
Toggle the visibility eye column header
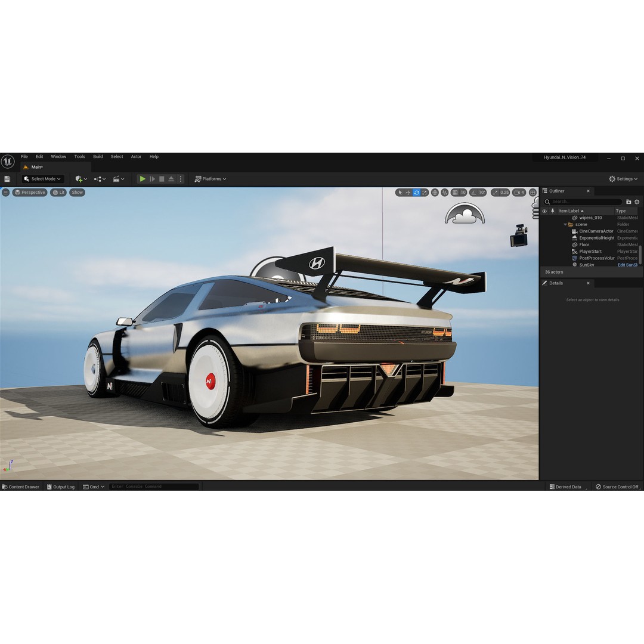[544, 211]
